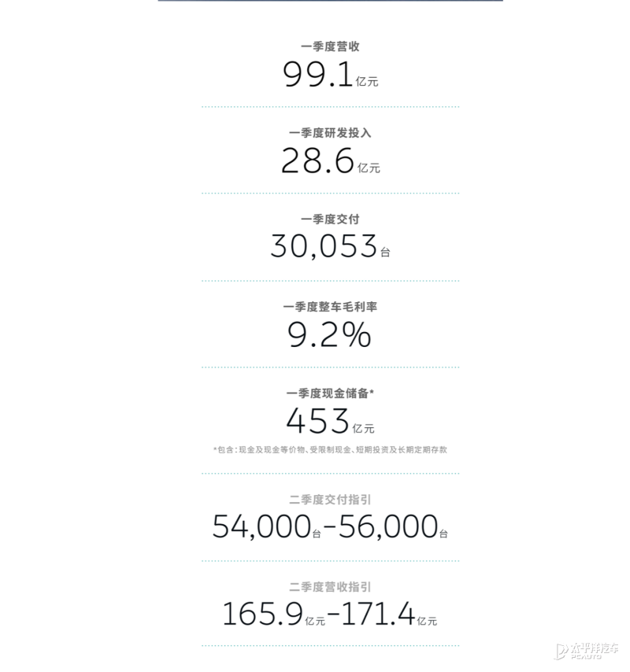Click the 一季度交付 heading
This screenshot has height=672, width=630.
(x=330, y=220)
